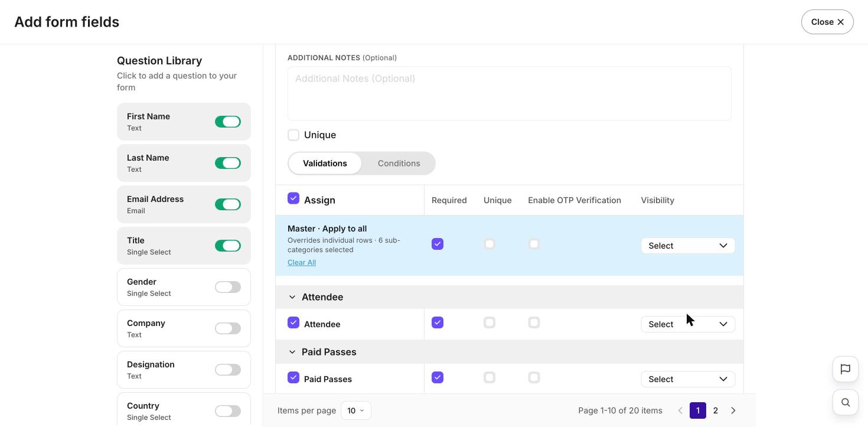Open the search magnifier icon
Image resolution: width=868 pixels, height=427 pixels.
(x=846, y=402)
